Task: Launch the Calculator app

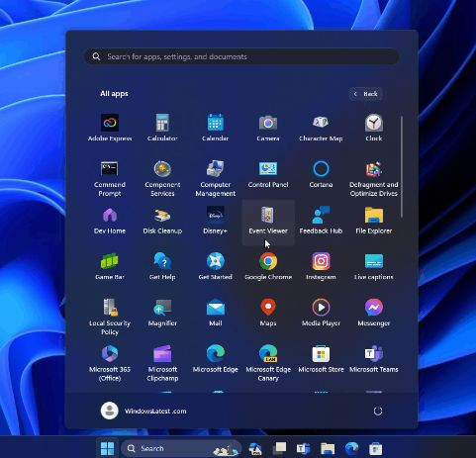Action: pos(162,128)
